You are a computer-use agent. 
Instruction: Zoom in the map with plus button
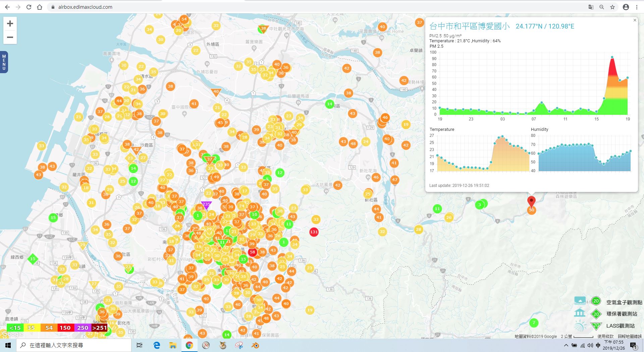click(x=10, y=23)
